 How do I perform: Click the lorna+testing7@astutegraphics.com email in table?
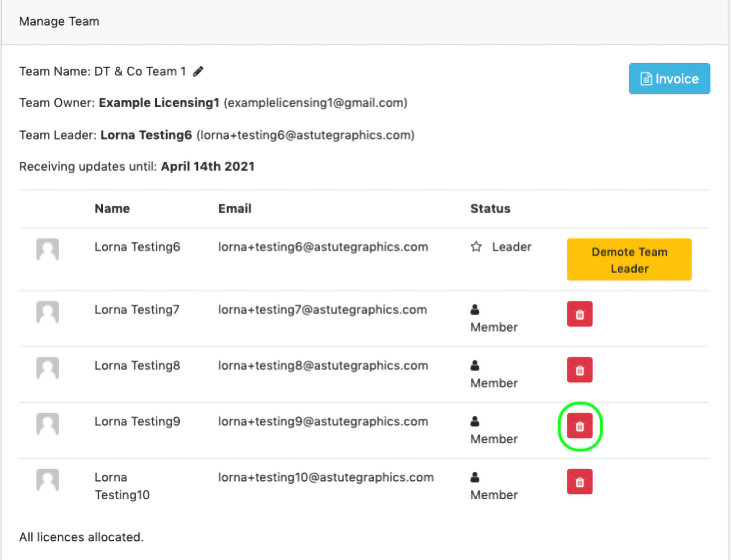coord(322,310)
